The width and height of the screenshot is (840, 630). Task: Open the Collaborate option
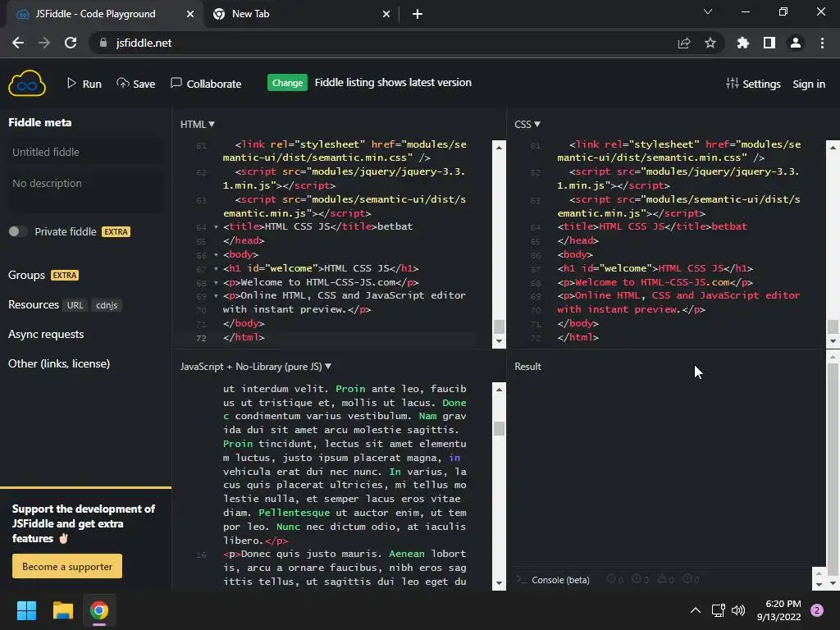point(206,84)
